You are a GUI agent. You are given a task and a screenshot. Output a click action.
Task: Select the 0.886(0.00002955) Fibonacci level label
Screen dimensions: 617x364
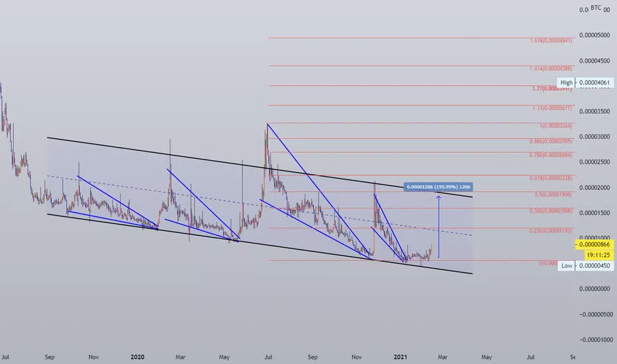pos(551,141)
